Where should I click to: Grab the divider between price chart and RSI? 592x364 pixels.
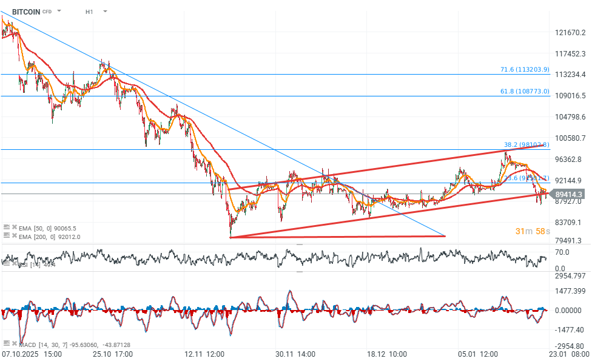[299, 244]
